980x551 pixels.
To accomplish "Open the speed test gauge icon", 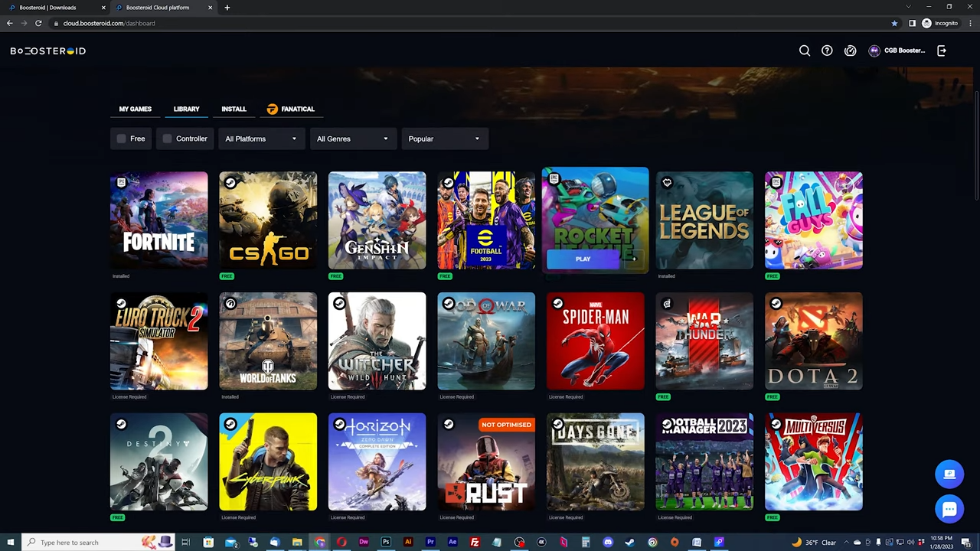I will pos(851,51).
